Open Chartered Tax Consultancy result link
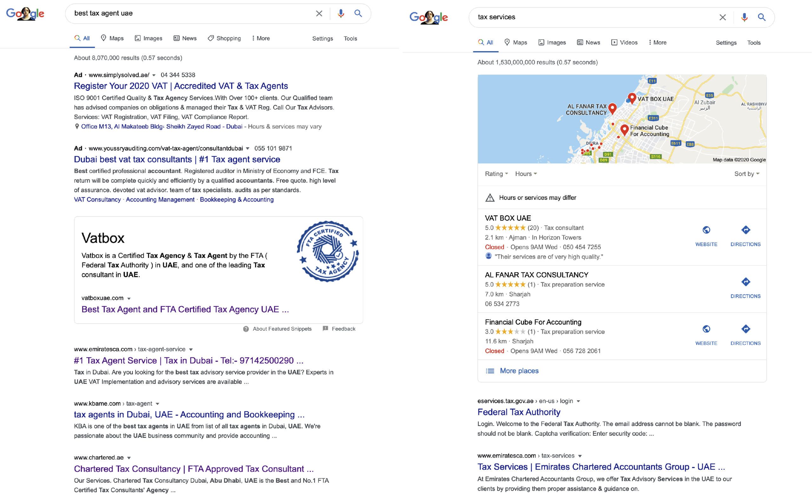This screenshot has height=504, width=812. pyautogui.click(x=194, y=469)
